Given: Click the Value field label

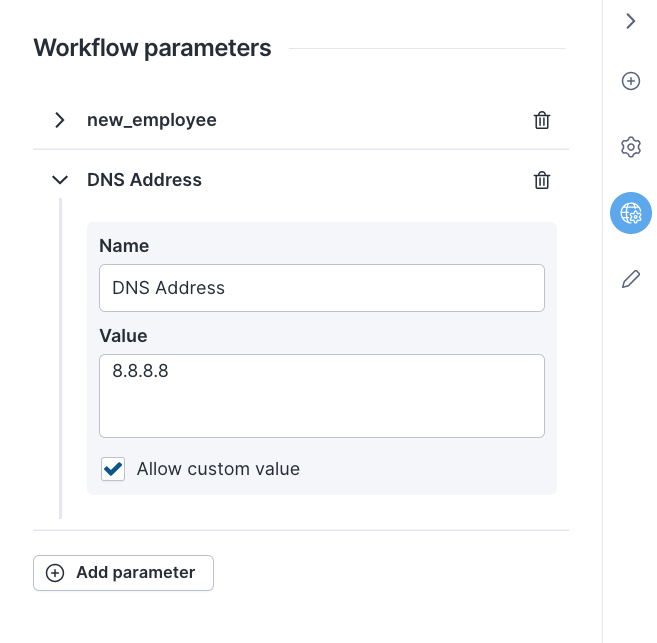Looking at the screenshot, I should [123, 336].
